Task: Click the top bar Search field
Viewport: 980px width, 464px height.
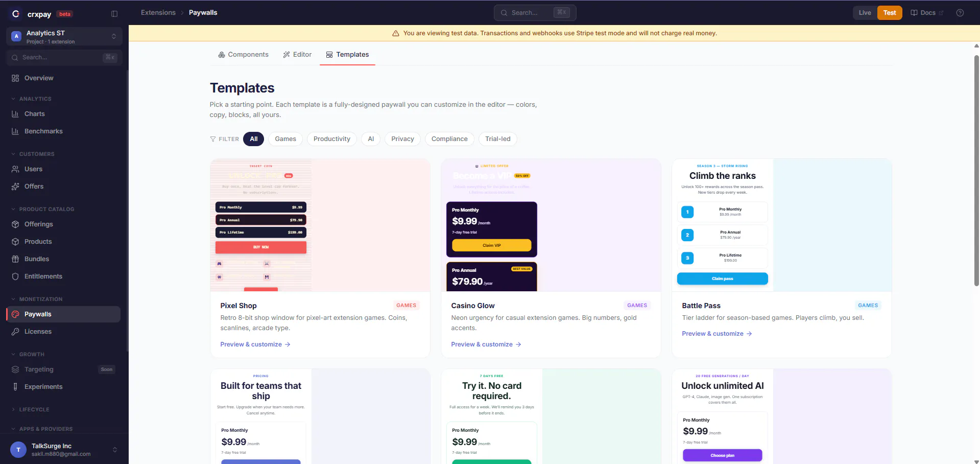Action: pyautogui.click(x=535, y=13)
